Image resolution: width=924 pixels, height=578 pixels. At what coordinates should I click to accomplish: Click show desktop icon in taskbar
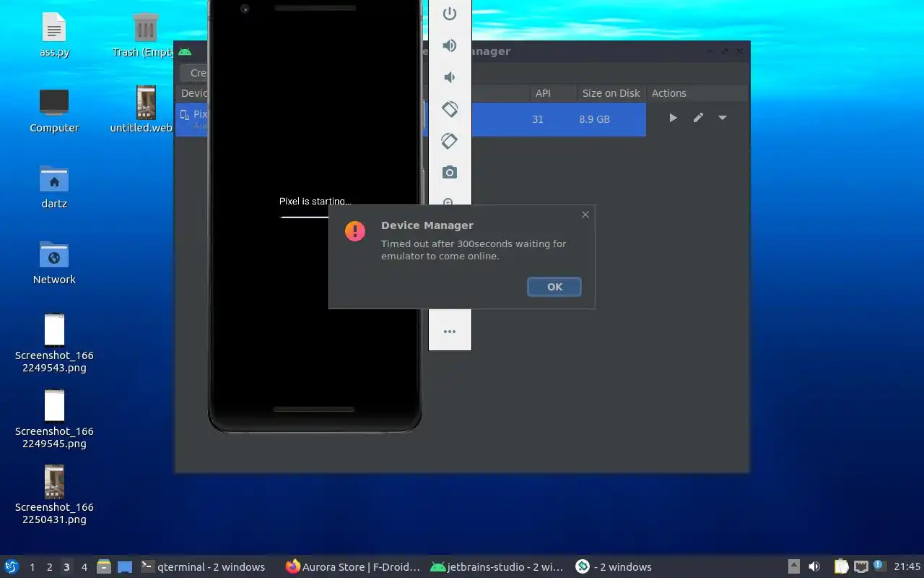pyautogui.click(x=125, y=567)
